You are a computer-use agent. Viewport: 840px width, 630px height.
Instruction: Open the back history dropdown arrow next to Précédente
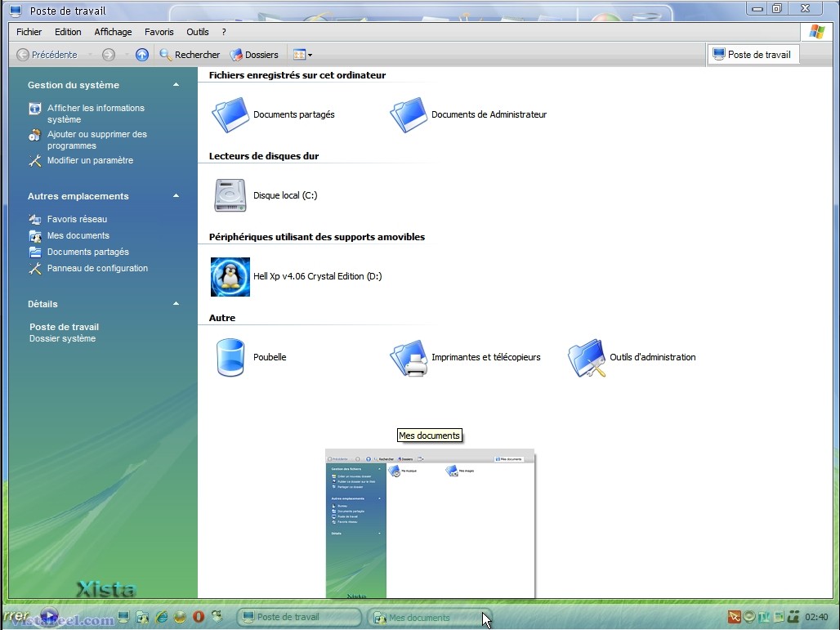pos(89,55)
